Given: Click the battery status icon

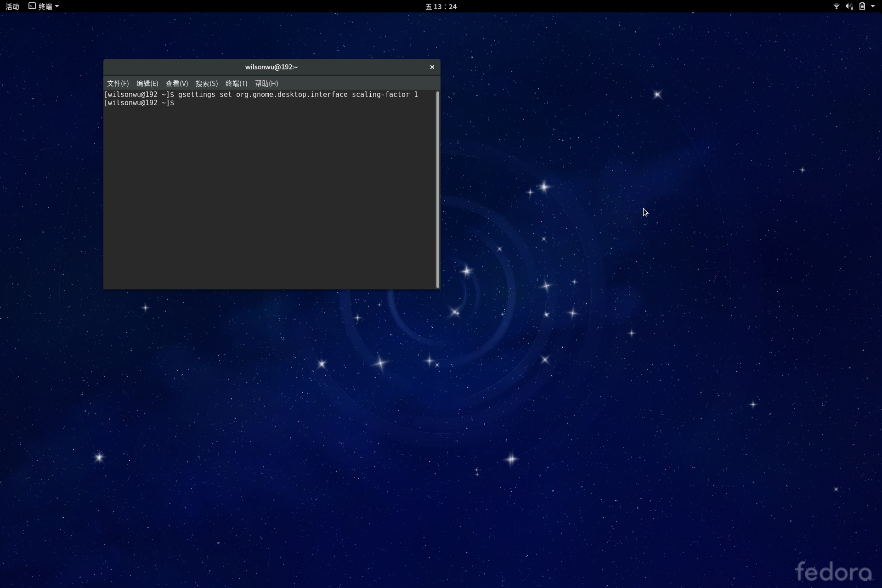Looking at the screenshot, I should click(x=862, y=6).
